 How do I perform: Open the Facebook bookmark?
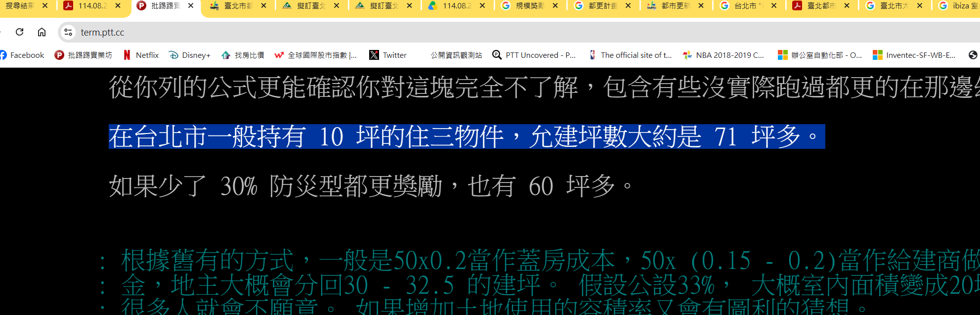(22, 55)
